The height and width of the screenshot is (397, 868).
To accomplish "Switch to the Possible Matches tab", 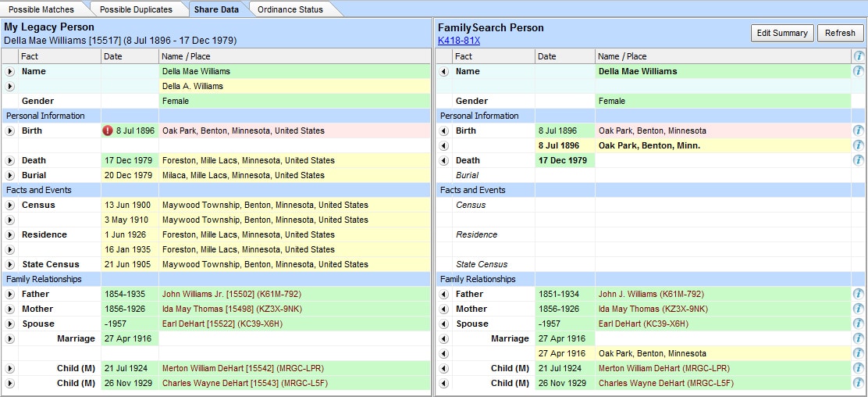I will [41, 9].
